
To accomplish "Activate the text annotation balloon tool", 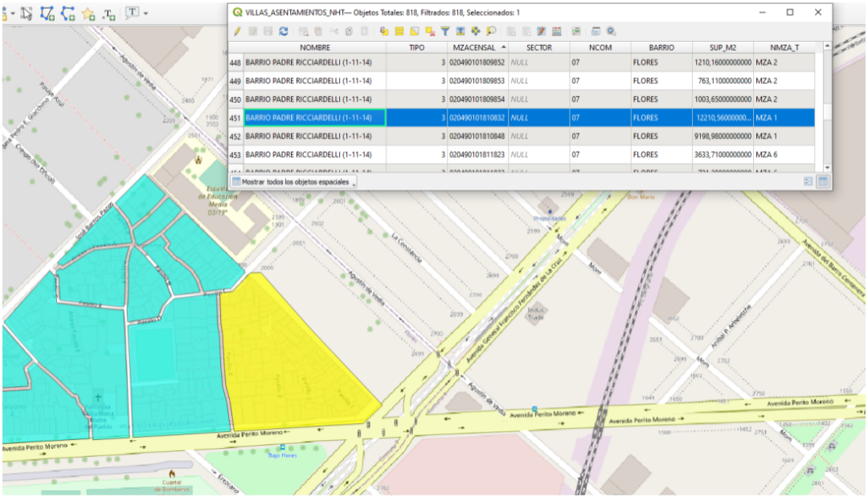I will (132, 13).
